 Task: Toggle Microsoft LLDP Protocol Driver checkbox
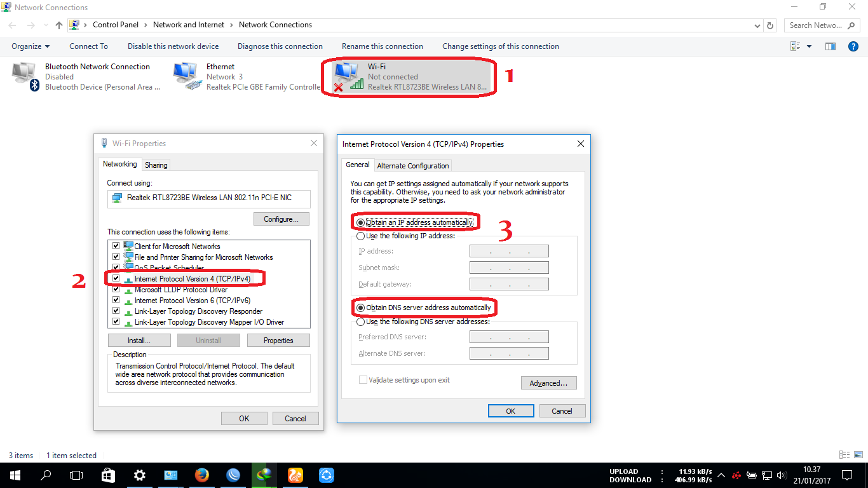(x=116, y=289)
